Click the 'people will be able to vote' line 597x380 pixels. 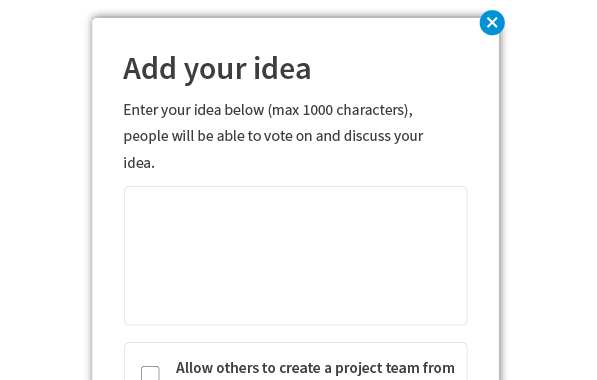(273, 136)
